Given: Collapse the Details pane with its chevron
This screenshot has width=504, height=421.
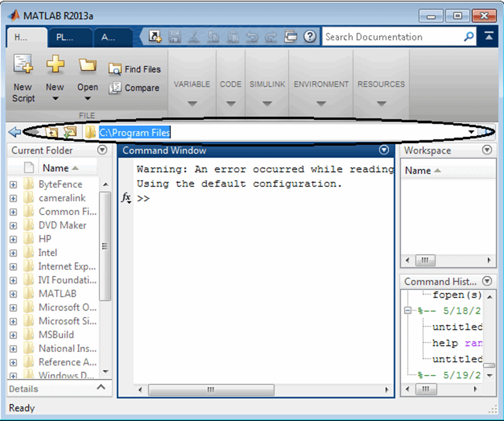Looking at the screenshot, I should coord(101,388).
